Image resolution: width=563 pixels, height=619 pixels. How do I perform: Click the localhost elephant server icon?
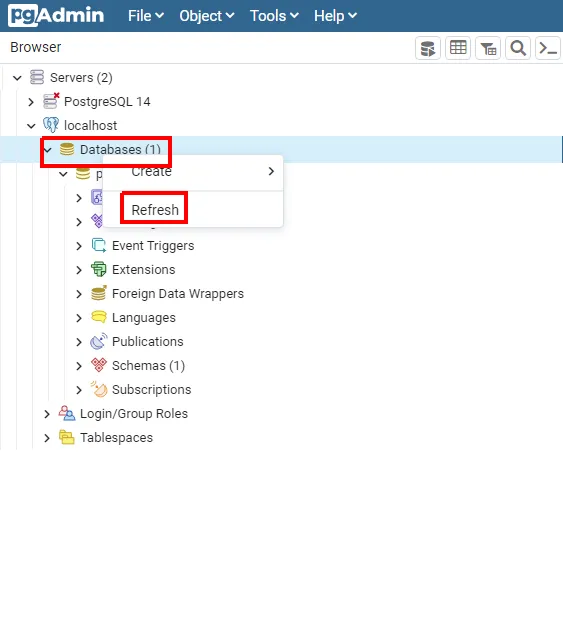pos(51,125)
